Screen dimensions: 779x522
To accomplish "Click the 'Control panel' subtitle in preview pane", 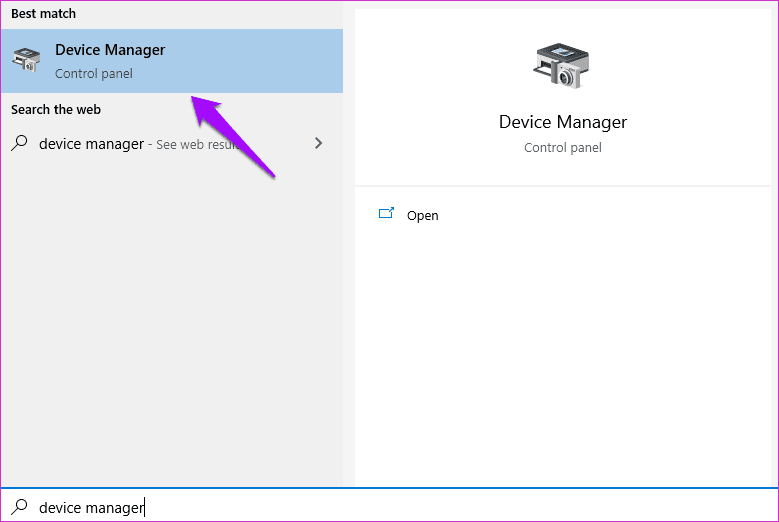I will point(562,148).
